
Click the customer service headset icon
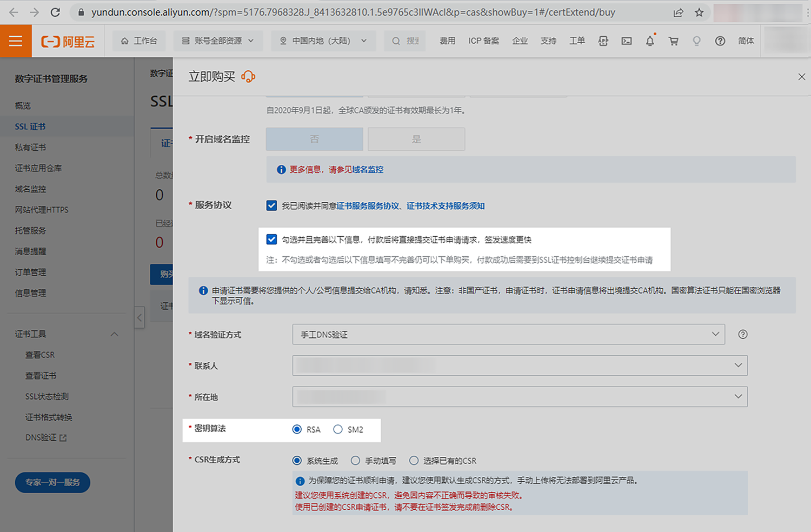click(248, 77)
